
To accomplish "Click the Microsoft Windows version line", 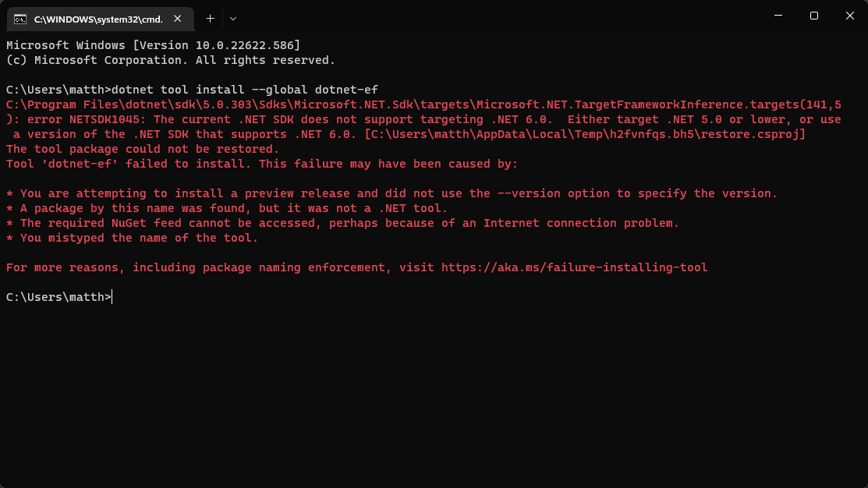I will (x=153, y=45).
